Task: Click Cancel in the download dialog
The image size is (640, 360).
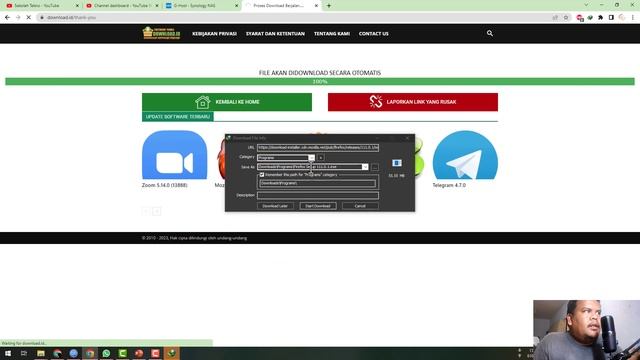Action: tap(360, 206)
